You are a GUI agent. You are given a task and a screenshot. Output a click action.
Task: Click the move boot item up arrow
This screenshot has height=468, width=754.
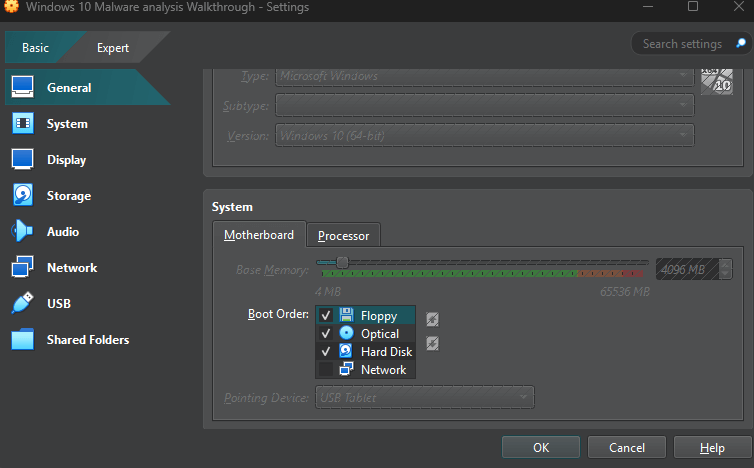[432, 319]
